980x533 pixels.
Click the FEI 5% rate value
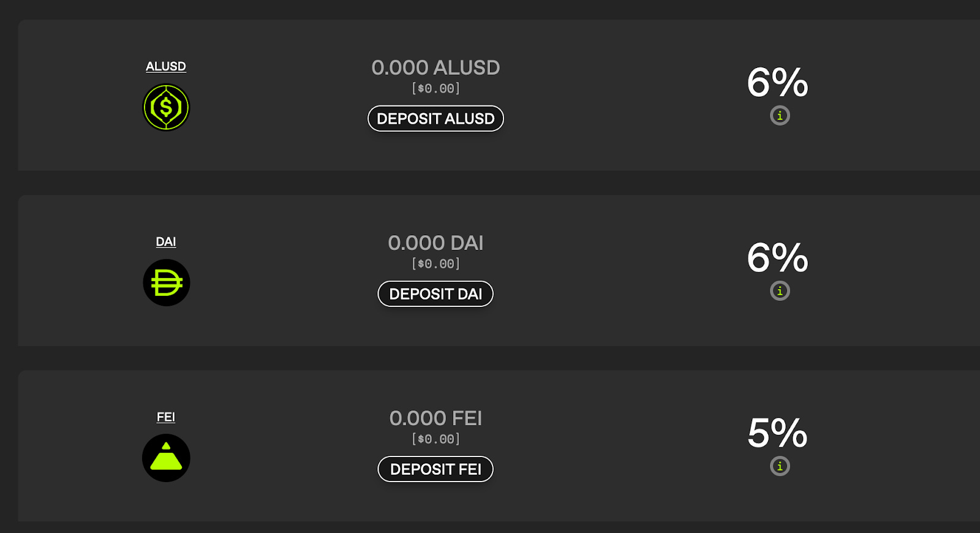tap(777, 433)
